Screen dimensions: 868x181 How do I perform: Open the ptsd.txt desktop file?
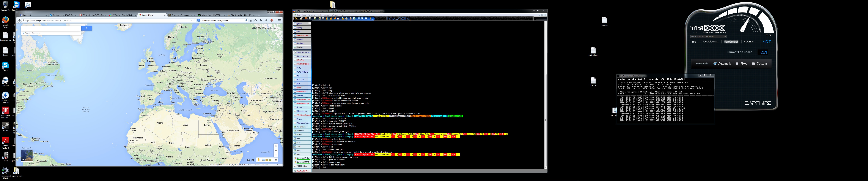tap(604, 22)
